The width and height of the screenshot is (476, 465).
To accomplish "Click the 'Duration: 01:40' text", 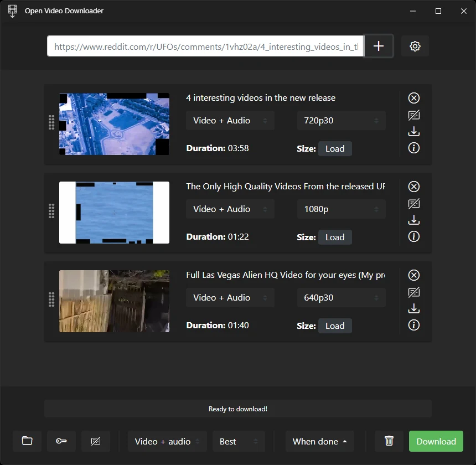I will [x=218, y=325].
